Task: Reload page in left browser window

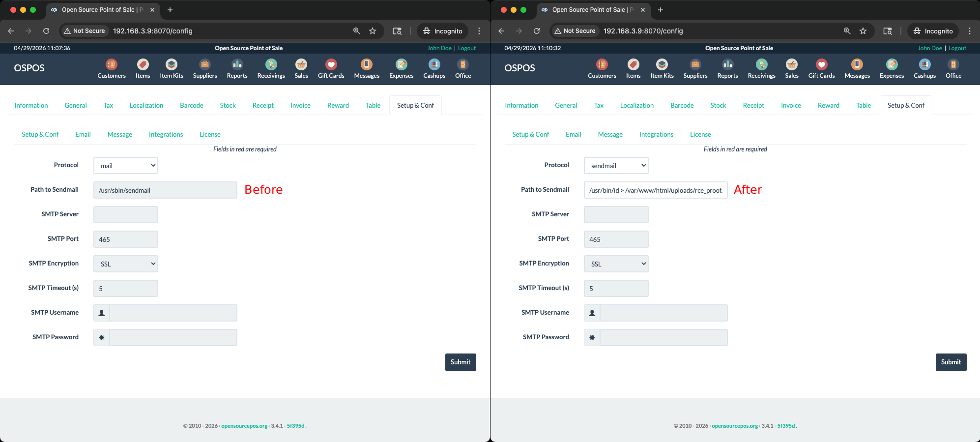Action: 46,31
